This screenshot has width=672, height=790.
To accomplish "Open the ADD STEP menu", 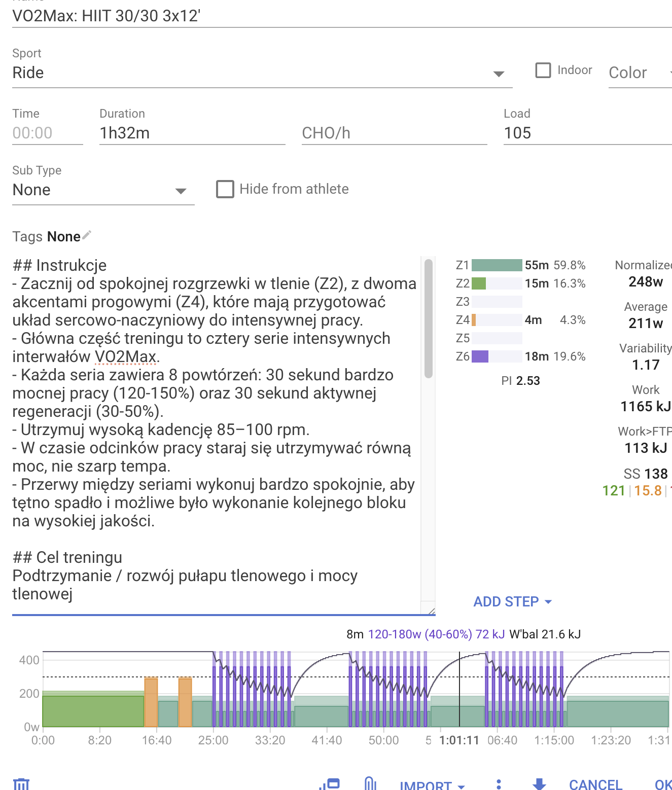I will click(x=512, y=602).
